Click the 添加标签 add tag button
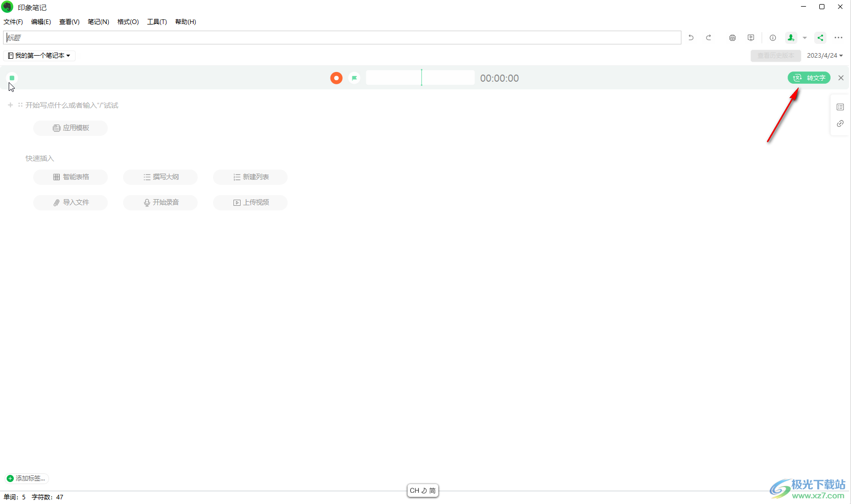Viewport: 851px width, 504px height. pyautogui.click(x=26, y=478)
